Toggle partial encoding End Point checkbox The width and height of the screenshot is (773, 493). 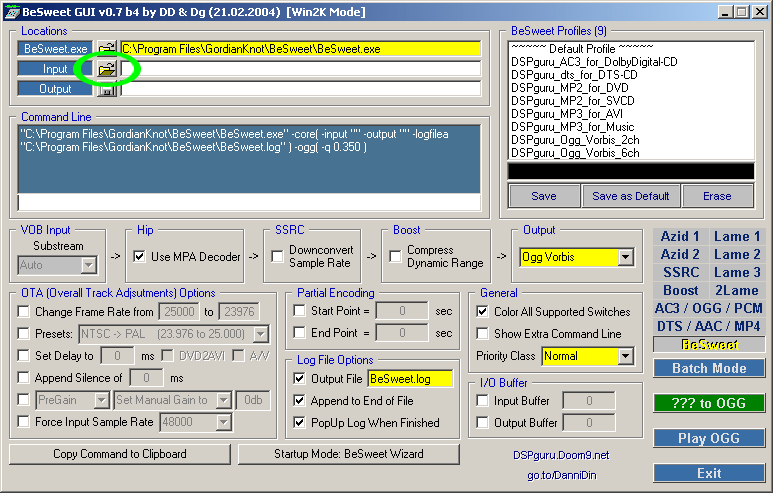pos(299,333)
